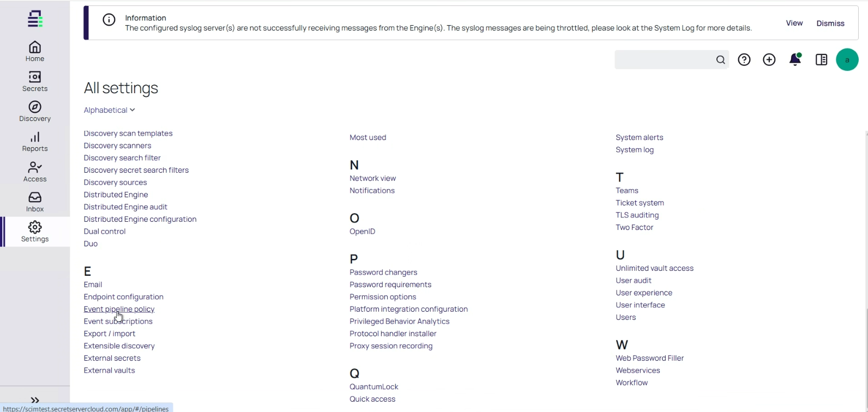868x412 pixels.
Task: Open the notifications bell icon
Action: click(795, 60)
